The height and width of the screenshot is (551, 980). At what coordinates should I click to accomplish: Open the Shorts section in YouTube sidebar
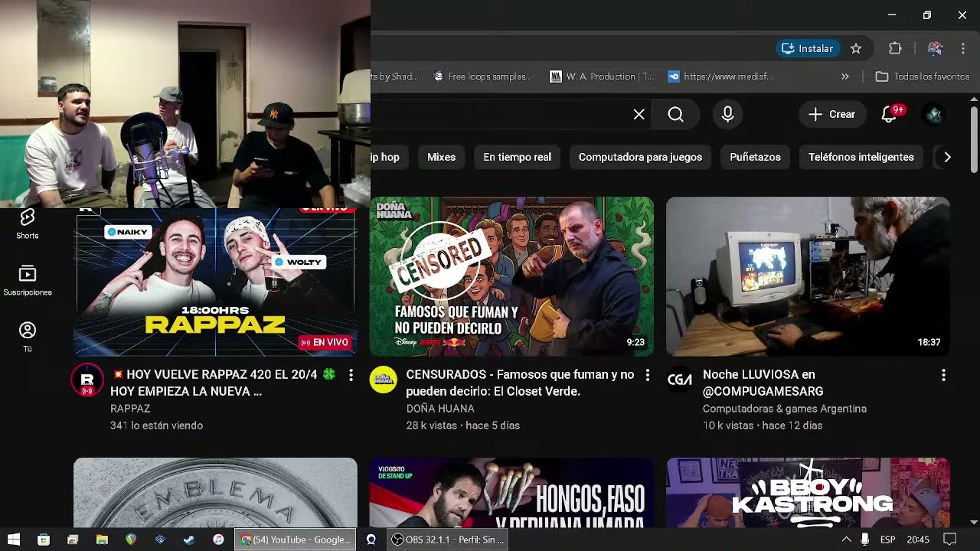coord(28,224)
